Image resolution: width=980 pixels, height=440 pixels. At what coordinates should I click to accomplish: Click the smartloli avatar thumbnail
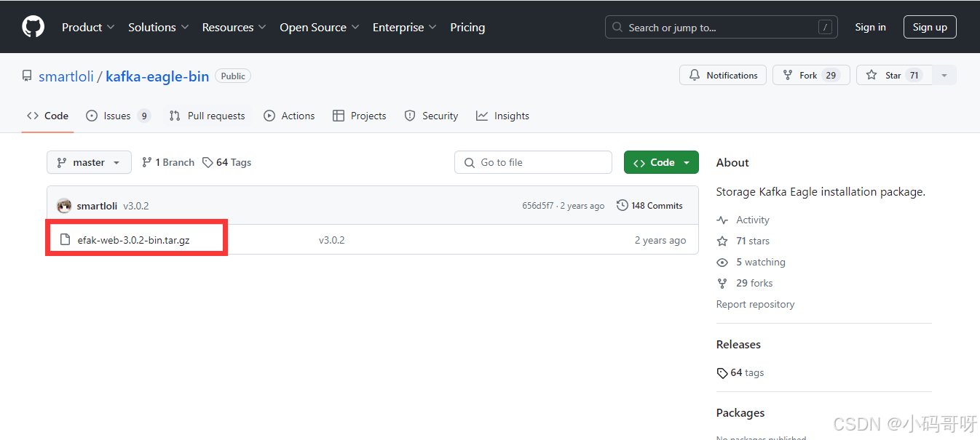64,206
